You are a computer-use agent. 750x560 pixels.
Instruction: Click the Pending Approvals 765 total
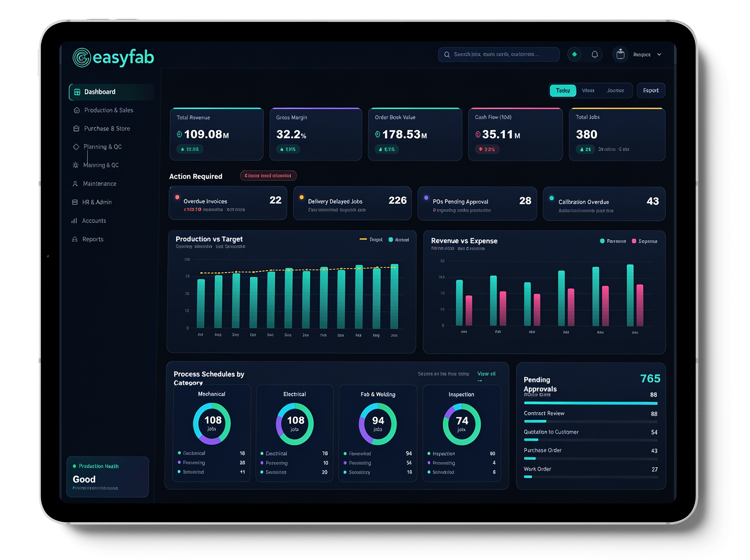pos(650,379)
